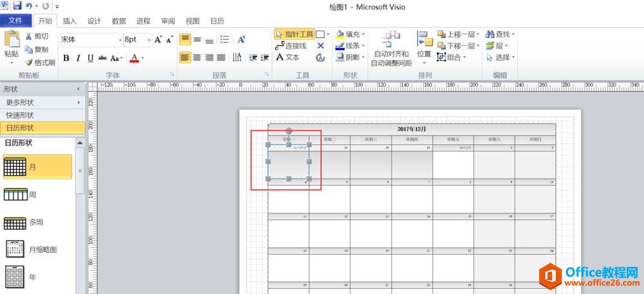
Task: Select the Year (年) calendar shape
Action: coord(21,277)
